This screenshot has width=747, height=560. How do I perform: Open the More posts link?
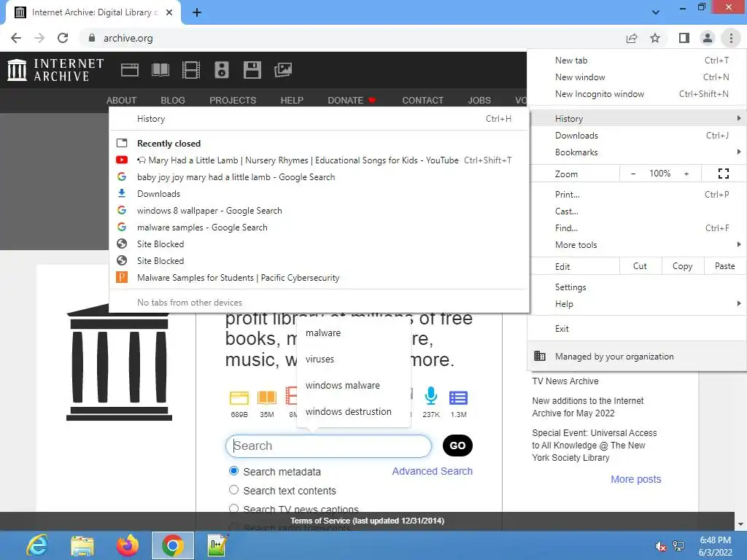tap(636, 479)
